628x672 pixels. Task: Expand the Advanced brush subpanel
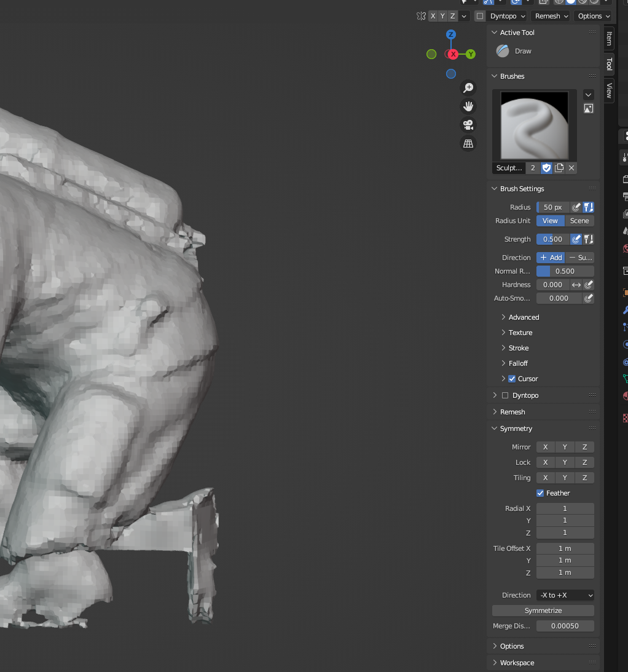[524, 317]
